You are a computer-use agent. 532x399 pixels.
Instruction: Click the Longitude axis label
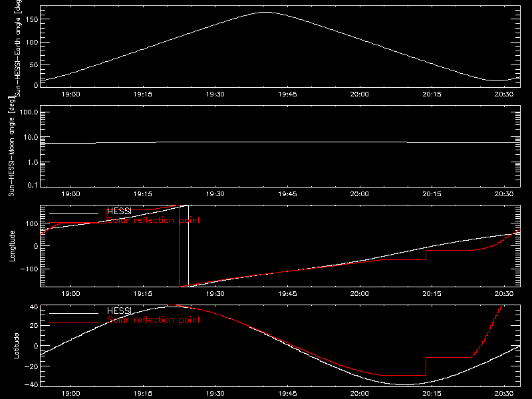tap(12, 246)
